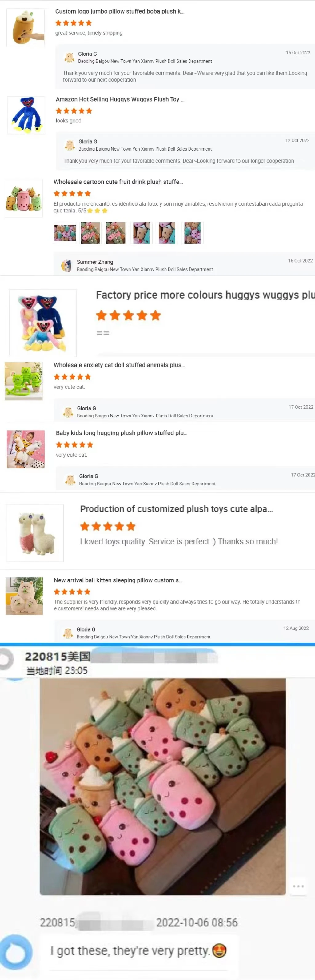View first review photo of fruit drink plush

tap(65, 233)
